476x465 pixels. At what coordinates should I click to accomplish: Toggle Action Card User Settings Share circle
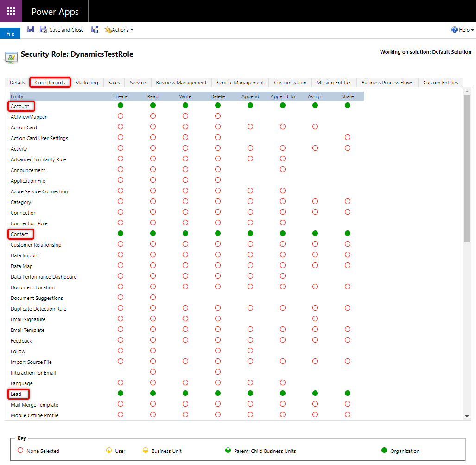click(x=348, y=137)
